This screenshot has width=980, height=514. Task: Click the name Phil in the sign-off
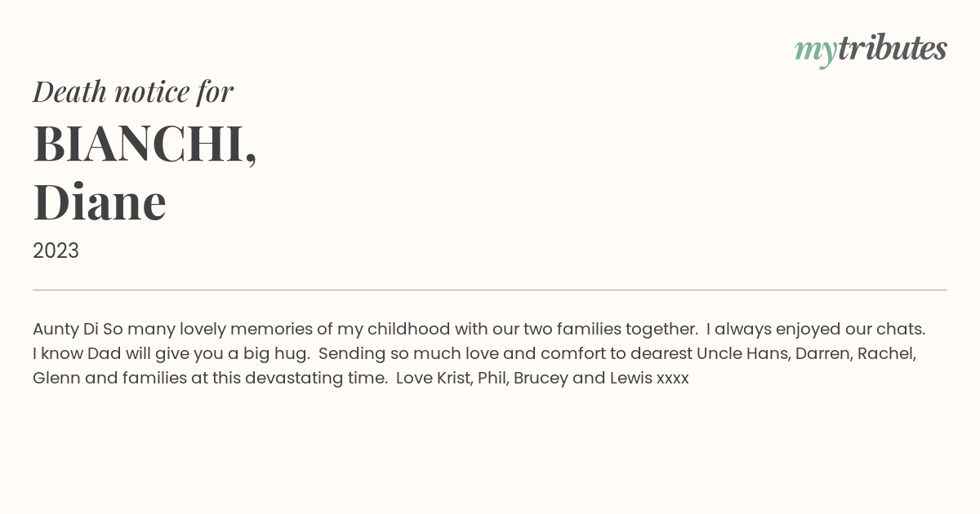(493, 379)
